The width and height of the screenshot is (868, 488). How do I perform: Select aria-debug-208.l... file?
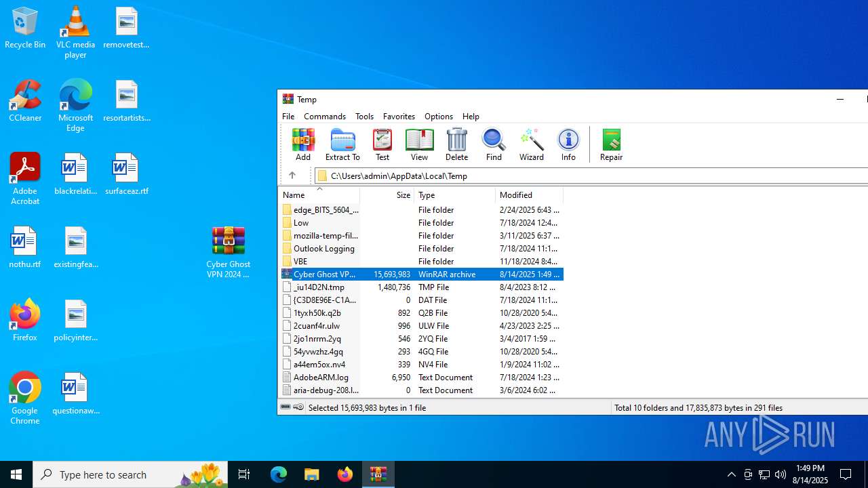[422, 390]
